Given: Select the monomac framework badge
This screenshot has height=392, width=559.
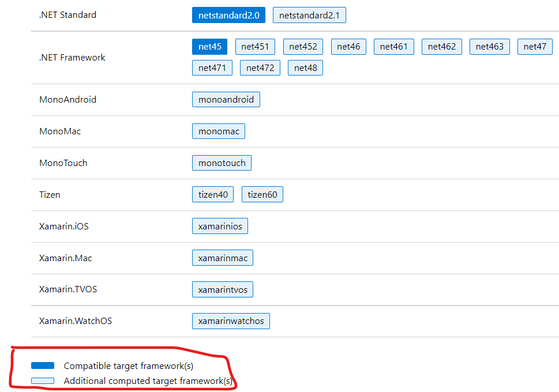Looking at the screenshot, I should coord(218,131).
